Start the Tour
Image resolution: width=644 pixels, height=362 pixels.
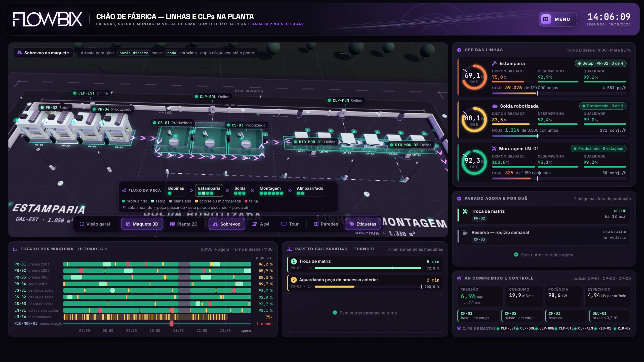290,224
